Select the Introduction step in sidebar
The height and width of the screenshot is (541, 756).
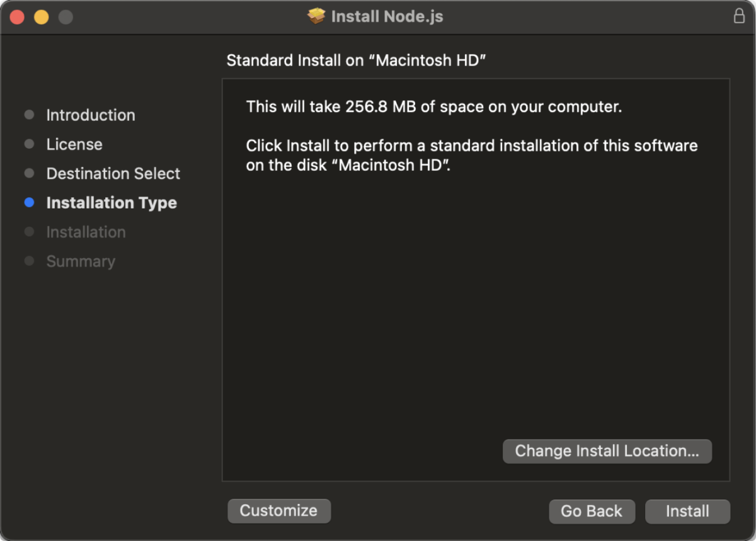(x=91, y=115)
